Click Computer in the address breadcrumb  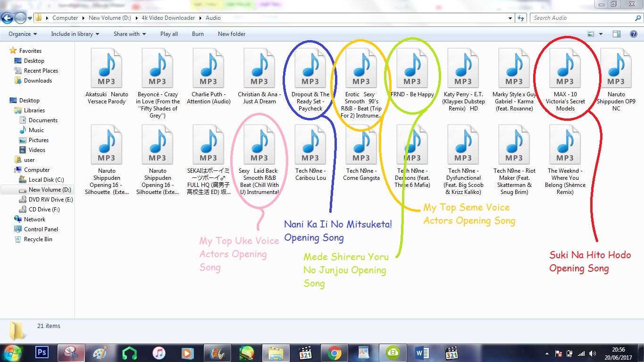click(x=65, y=18)
